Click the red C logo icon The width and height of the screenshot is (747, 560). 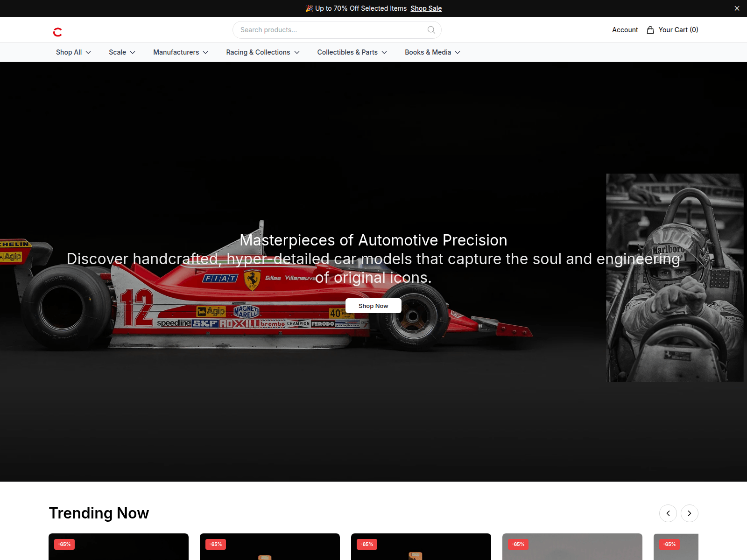tap(57, 32)
